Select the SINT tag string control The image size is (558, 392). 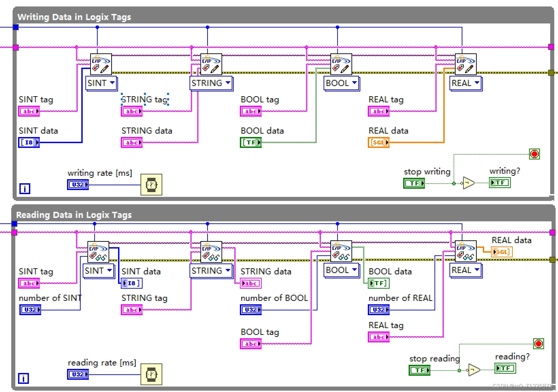pyautogui.click(x=29, y=111)
